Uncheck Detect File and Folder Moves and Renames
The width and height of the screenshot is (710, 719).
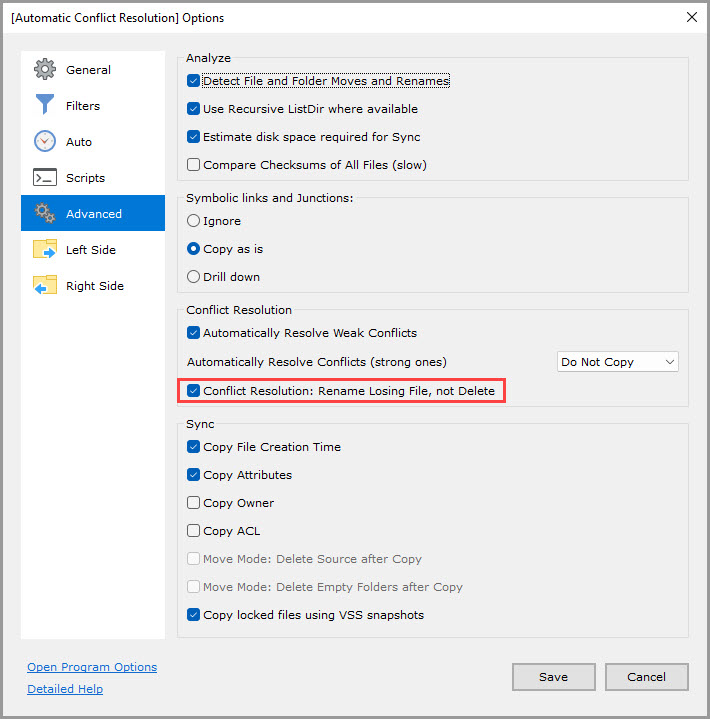193,81
